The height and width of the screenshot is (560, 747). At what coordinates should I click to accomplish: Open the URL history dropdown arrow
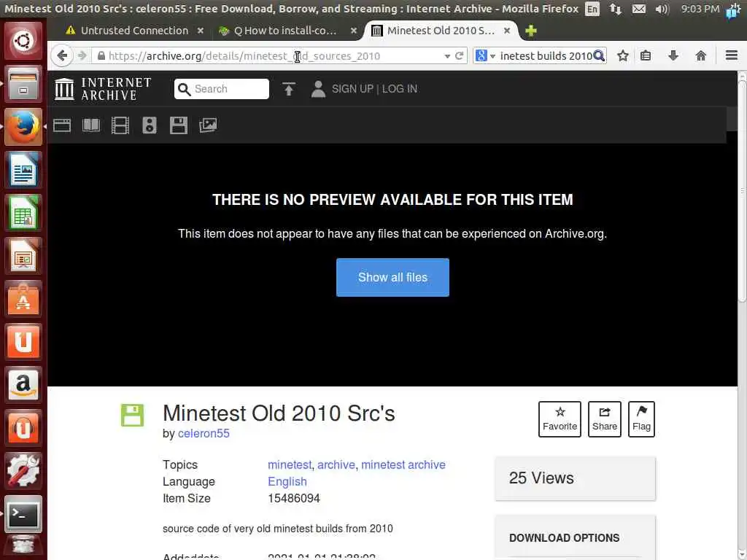pyautogui.click(x=447, y=56)
